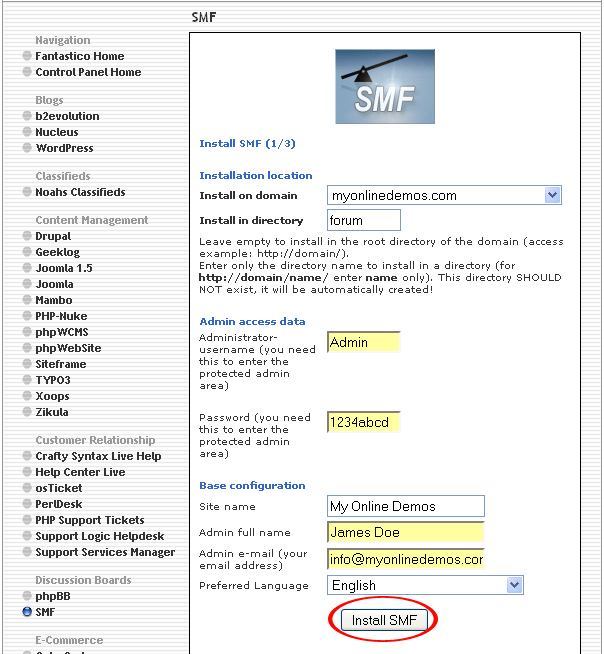Focus the Install in directory field
The height and width of the screenshot is (654, 604).
364,220
